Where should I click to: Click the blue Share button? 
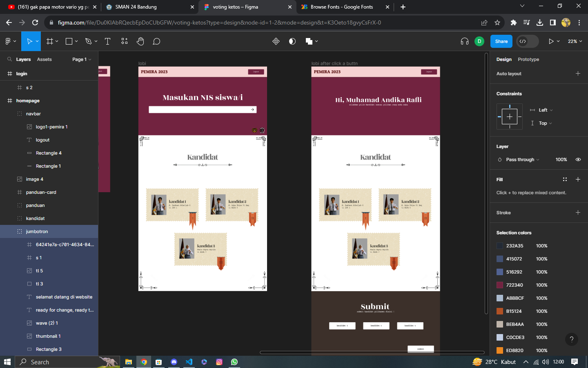point(501,41)
